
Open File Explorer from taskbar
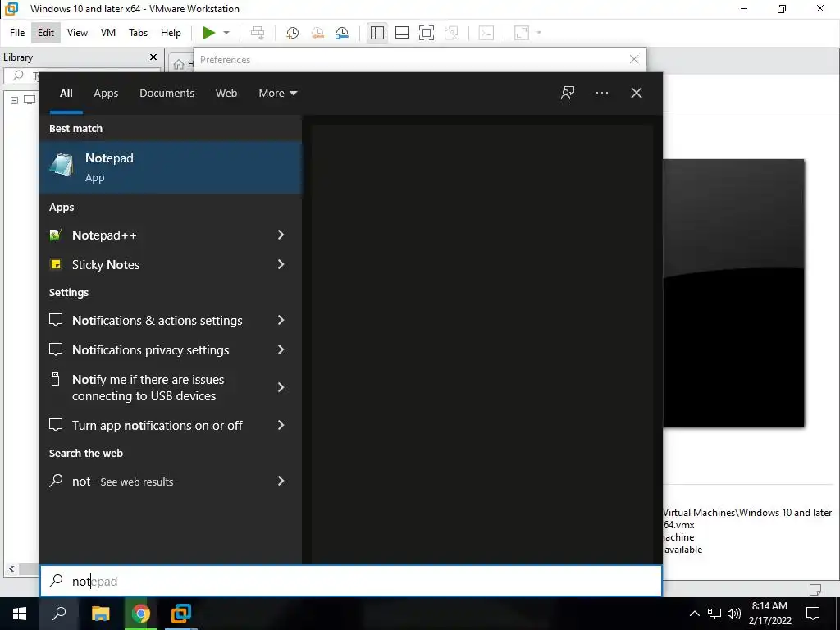[x=101, y=614]
